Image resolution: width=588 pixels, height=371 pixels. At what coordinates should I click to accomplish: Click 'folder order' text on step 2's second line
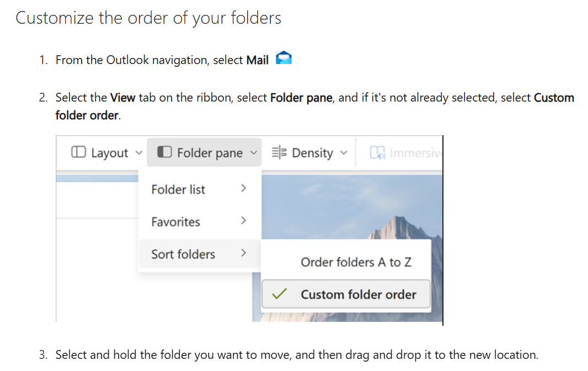pyautogui.click(x=87, y=115)
